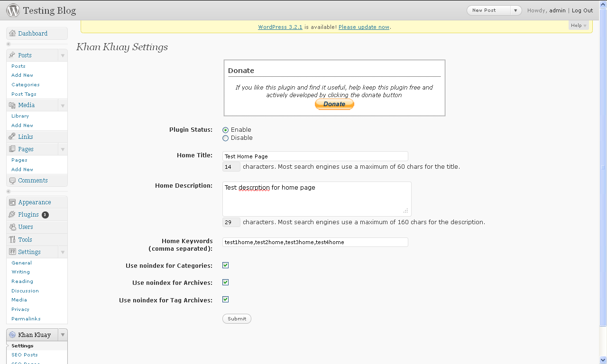This screenshot has width=607, height=364.
Task: Click the Appearance menu icon
Action: coord(12,202)
